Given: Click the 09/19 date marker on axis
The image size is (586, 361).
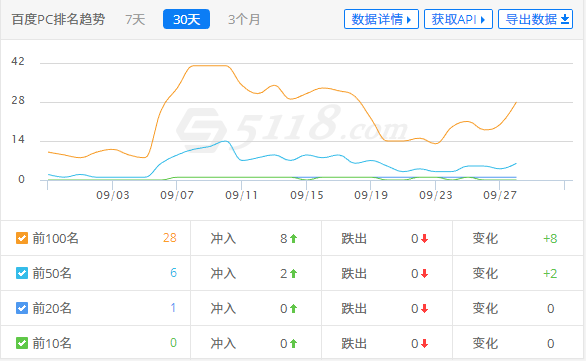Looking at the screenshot, I should point(371,195).
